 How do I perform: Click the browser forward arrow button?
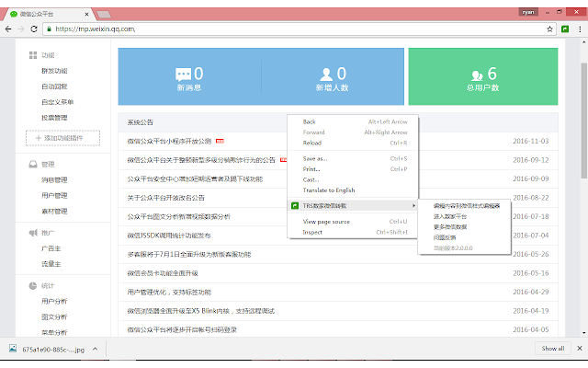click(21, 29)
